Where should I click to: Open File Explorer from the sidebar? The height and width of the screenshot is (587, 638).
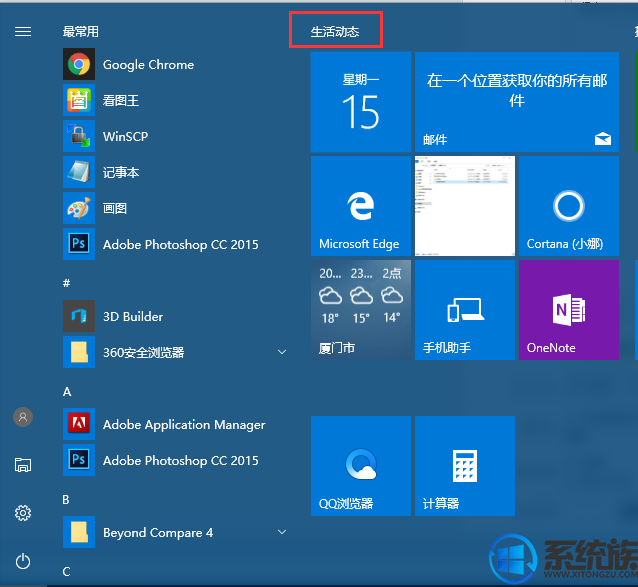point(23,465)
